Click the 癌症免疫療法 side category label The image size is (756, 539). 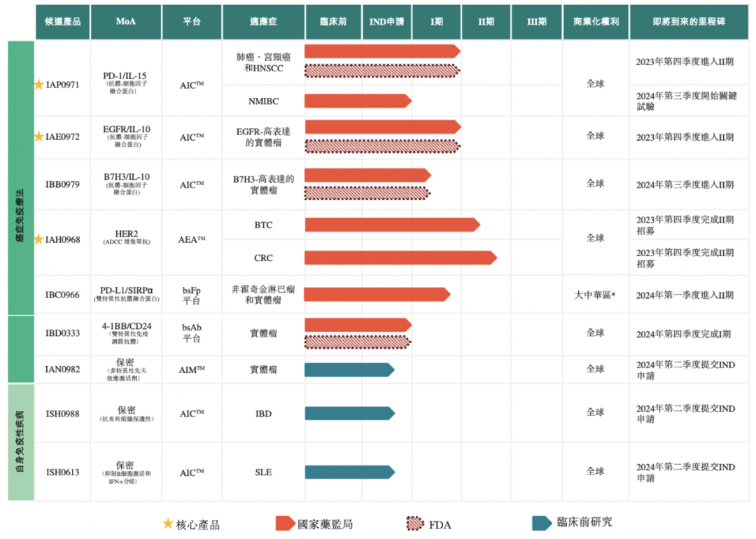(20, 216)
